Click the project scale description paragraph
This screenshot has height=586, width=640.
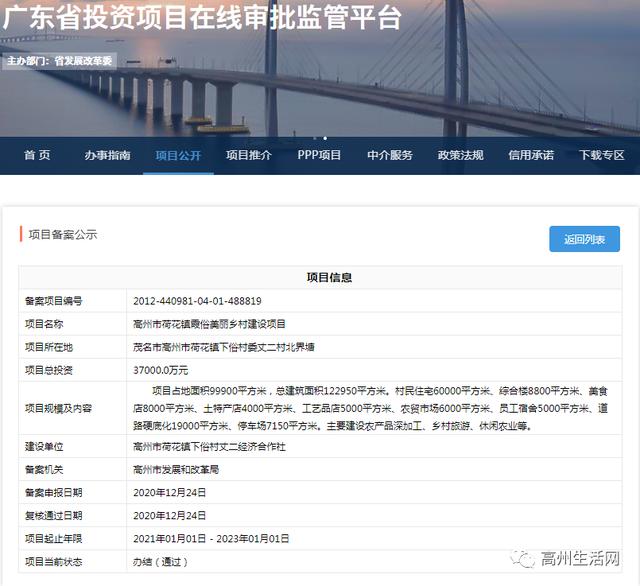click(x=371, y=408)
